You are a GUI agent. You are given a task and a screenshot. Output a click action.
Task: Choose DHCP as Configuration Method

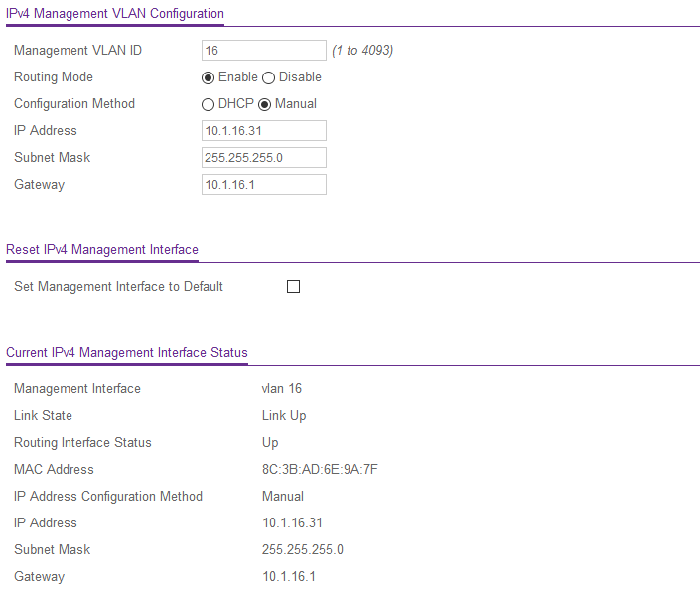208,104
